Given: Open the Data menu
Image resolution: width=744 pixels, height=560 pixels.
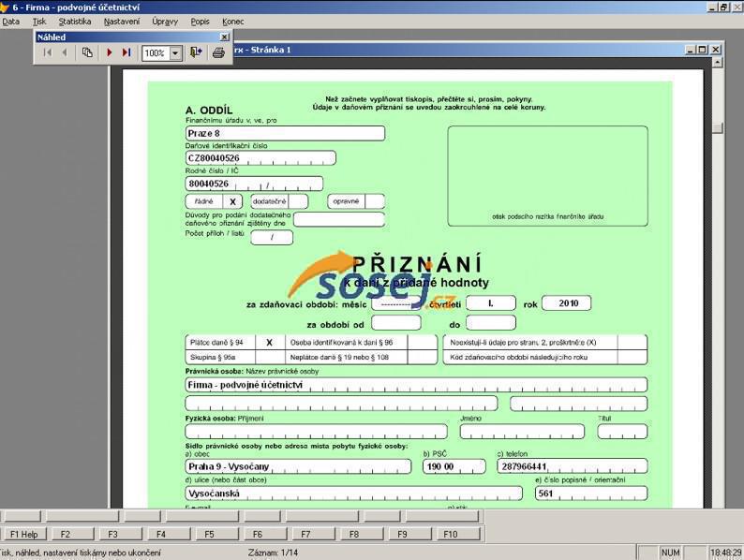Looking at the screenshot, I should [x=11, y=22].
